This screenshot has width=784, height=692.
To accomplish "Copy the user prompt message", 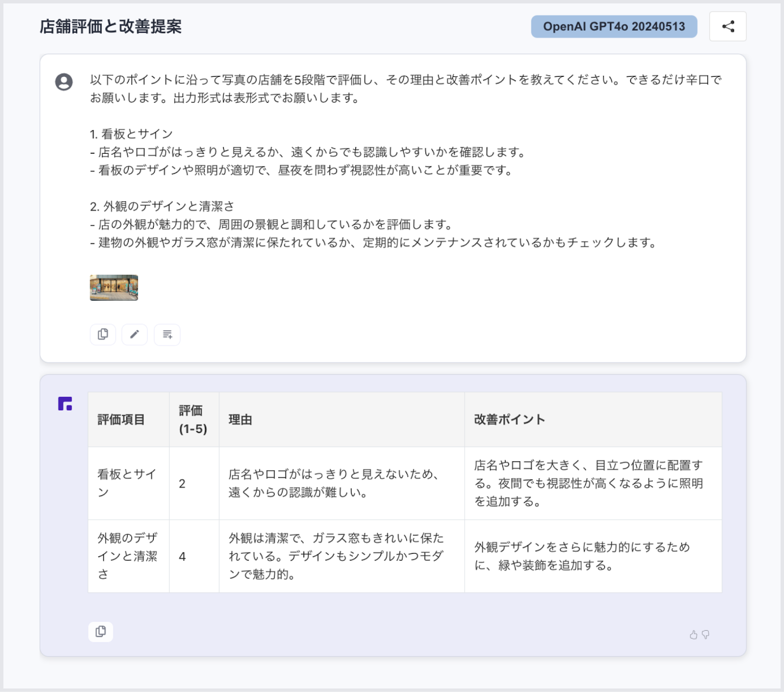I will tap(103, 334).
